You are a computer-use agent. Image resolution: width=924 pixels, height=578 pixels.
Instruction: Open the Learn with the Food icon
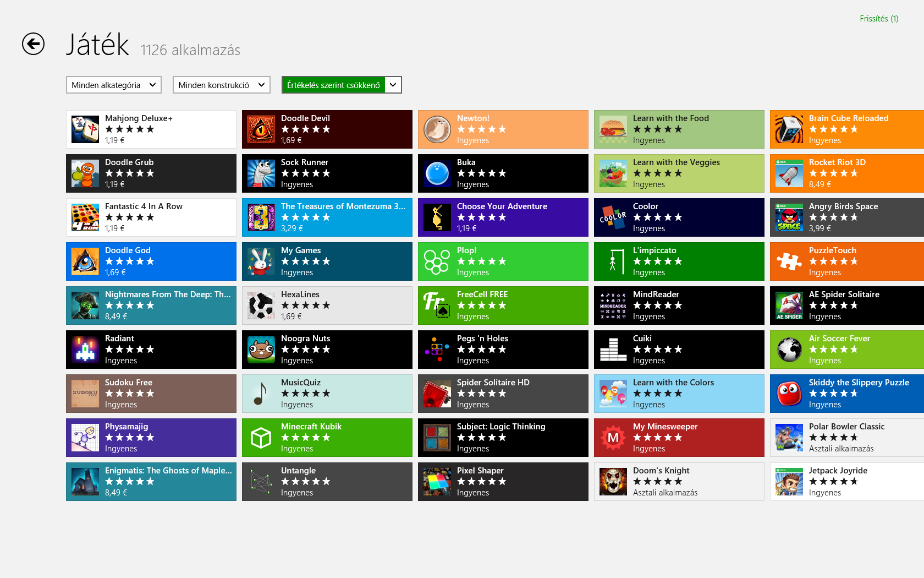tap(613, 129)
